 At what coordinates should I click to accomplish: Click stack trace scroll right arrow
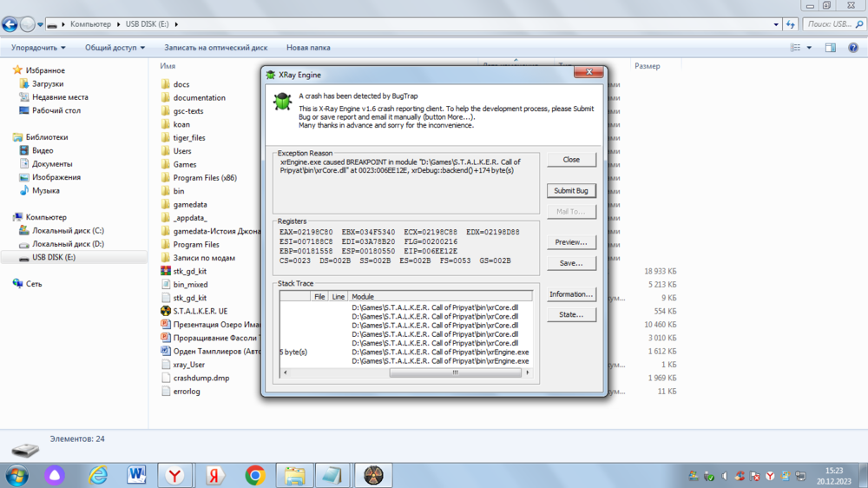528,373
